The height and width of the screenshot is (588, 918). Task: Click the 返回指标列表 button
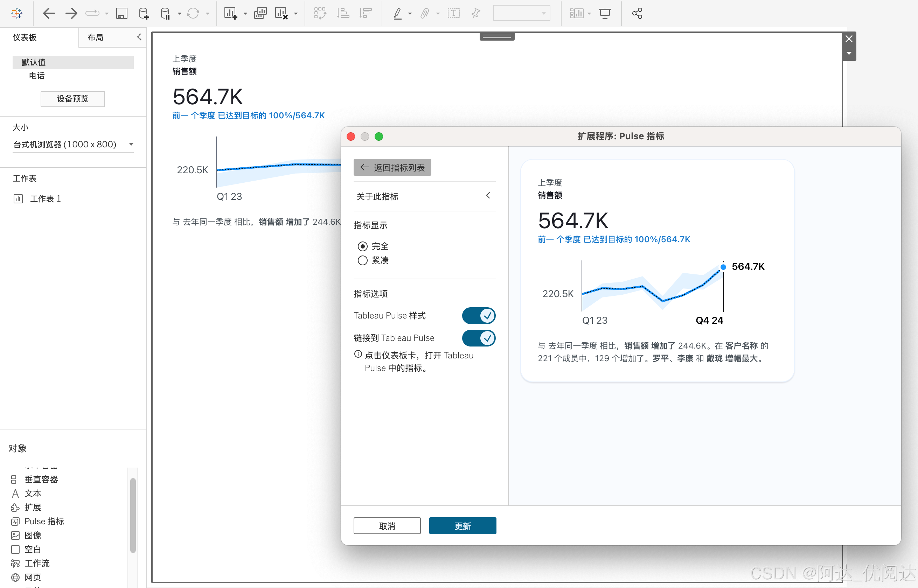[392, 168]
